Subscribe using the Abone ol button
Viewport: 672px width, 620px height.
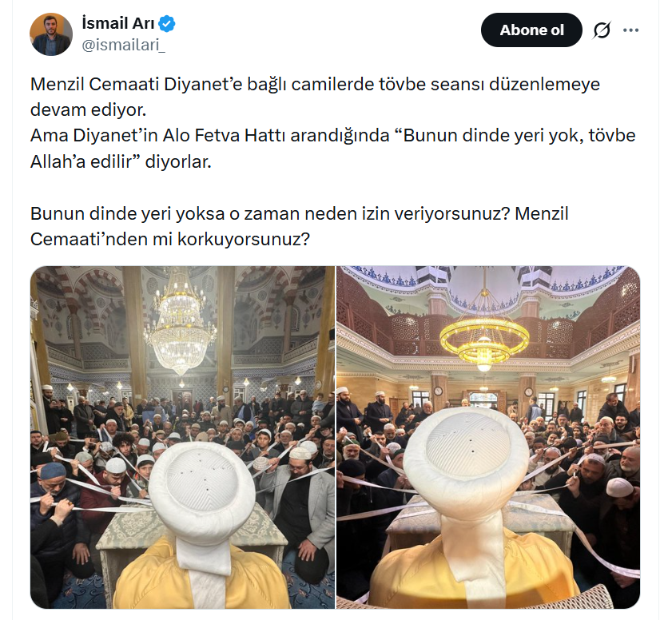point(531,30)
